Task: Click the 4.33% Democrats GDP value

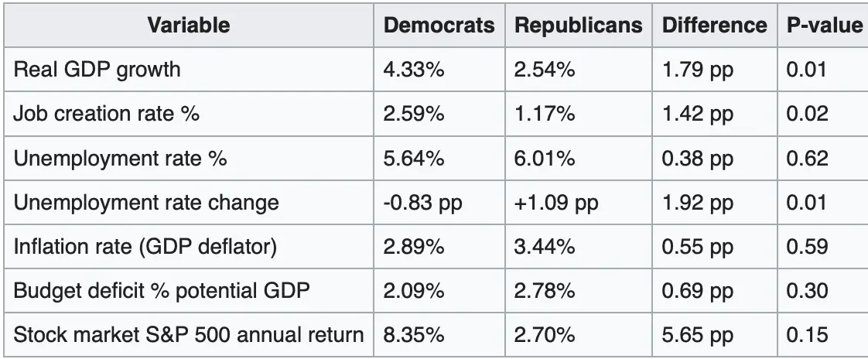Action: (x=413, y=70)
